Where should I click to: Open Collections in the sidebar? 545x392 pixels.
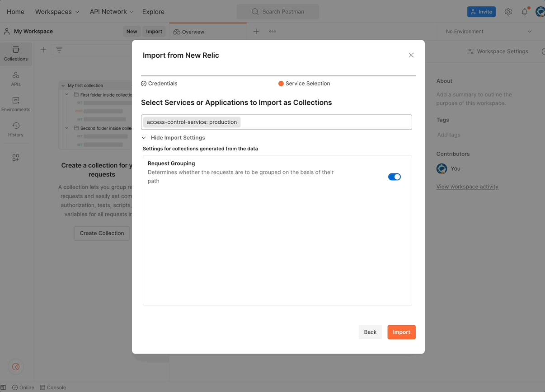(x=16, y=53)
